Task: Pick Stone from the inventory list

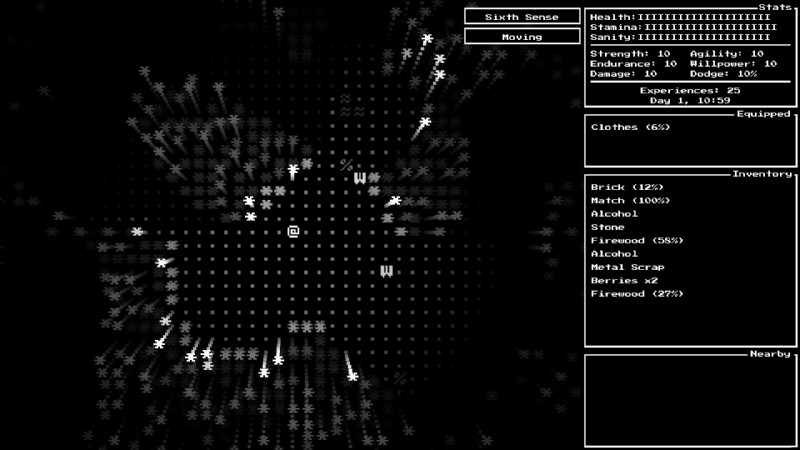Action: [607, 227]
